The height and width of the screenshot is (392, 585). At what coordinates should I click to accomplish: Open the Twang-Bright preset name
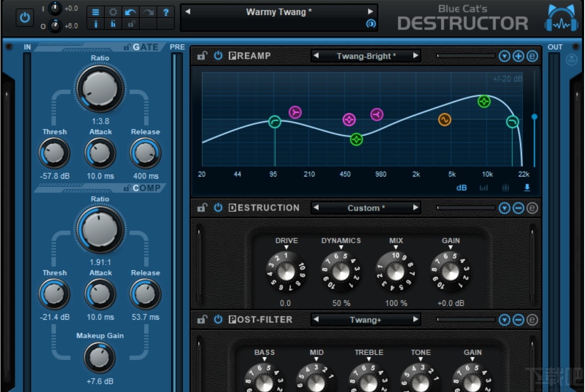pos(366,56)
